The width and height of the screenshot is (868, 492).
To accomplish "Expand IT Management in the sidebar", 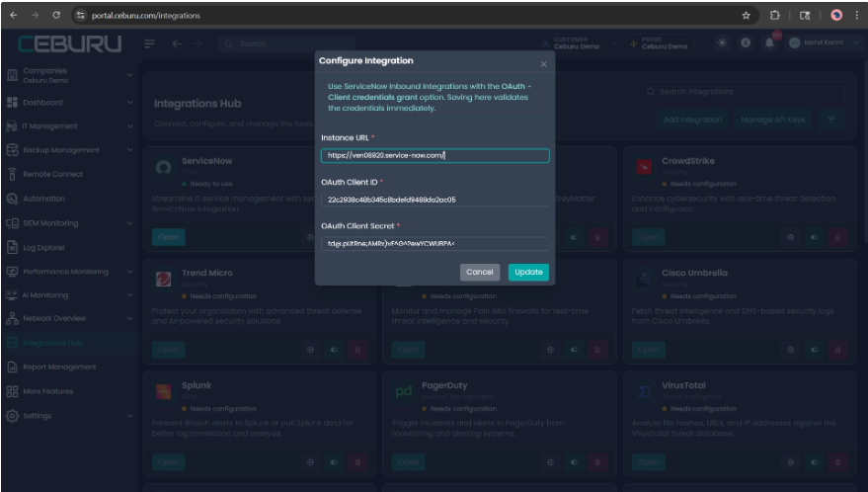I will point(70,126).
